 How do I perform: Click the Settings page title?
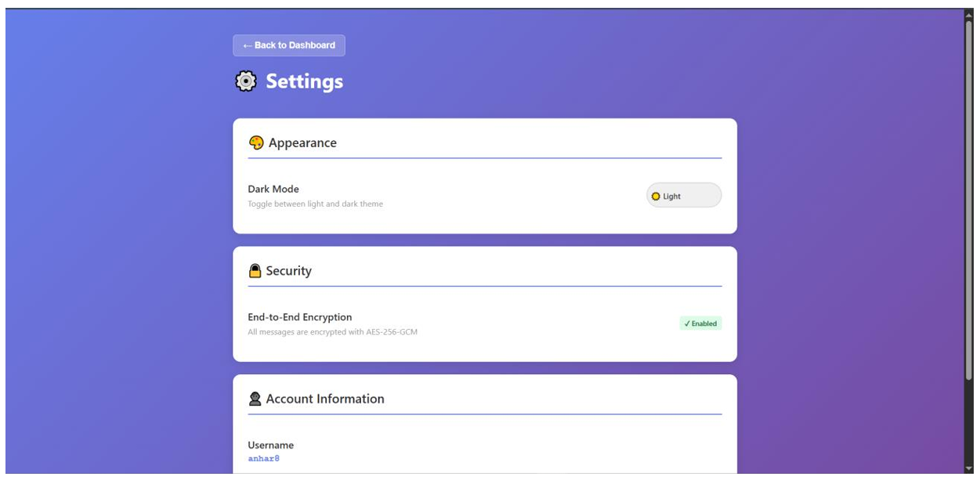coord(304,81)
